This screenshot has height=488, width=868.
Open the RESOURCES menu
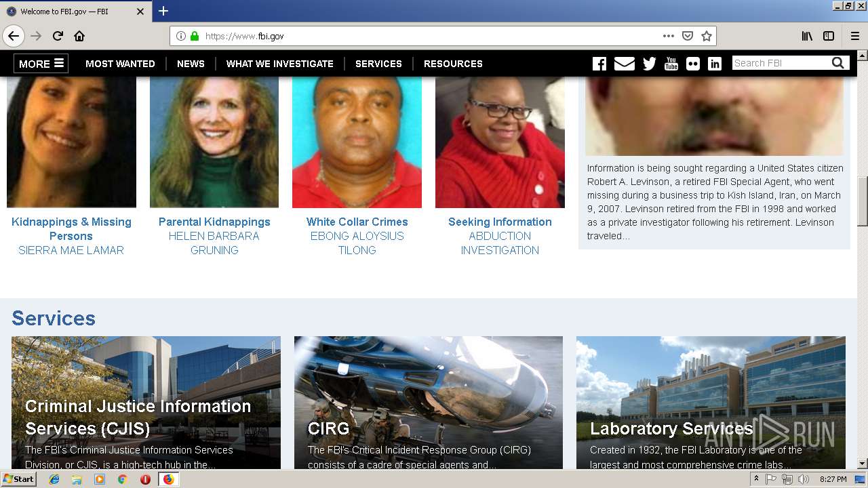[x=453, y=64]
